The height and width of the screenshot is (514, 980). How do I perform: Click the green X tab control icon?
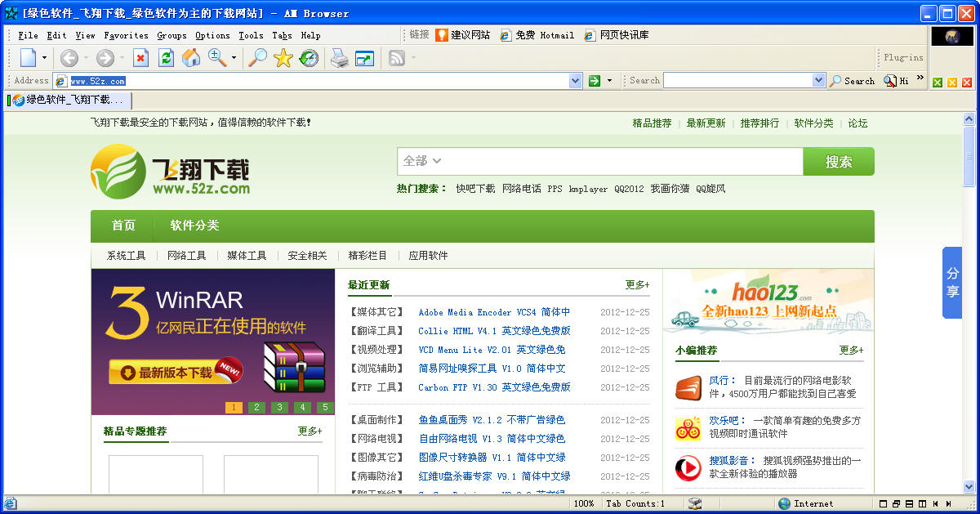point(938,83)
